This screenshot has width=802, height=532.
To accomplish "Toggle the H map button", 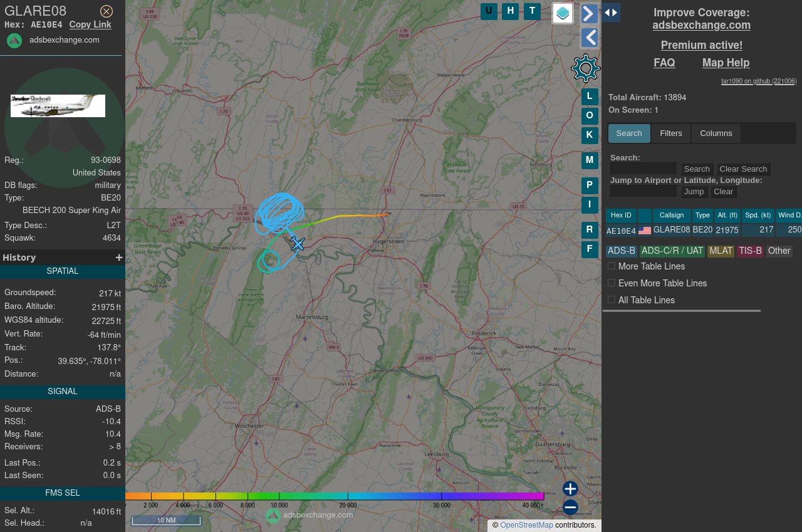I will pos(511,11).
